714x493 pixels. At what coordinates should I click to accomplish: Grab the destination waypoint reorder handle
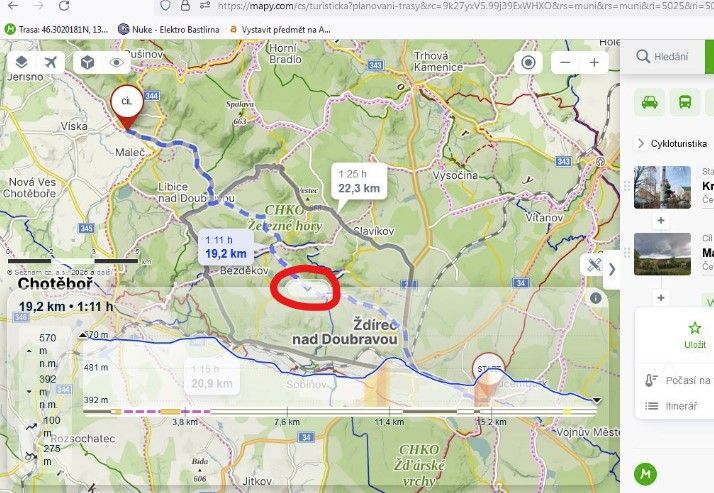point(627,253)
